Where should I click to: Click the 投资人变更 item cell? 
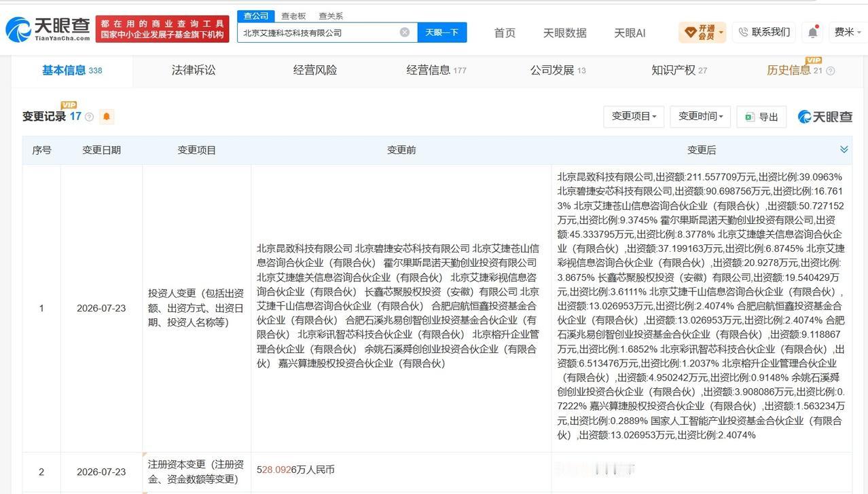(x=196, y=308)
